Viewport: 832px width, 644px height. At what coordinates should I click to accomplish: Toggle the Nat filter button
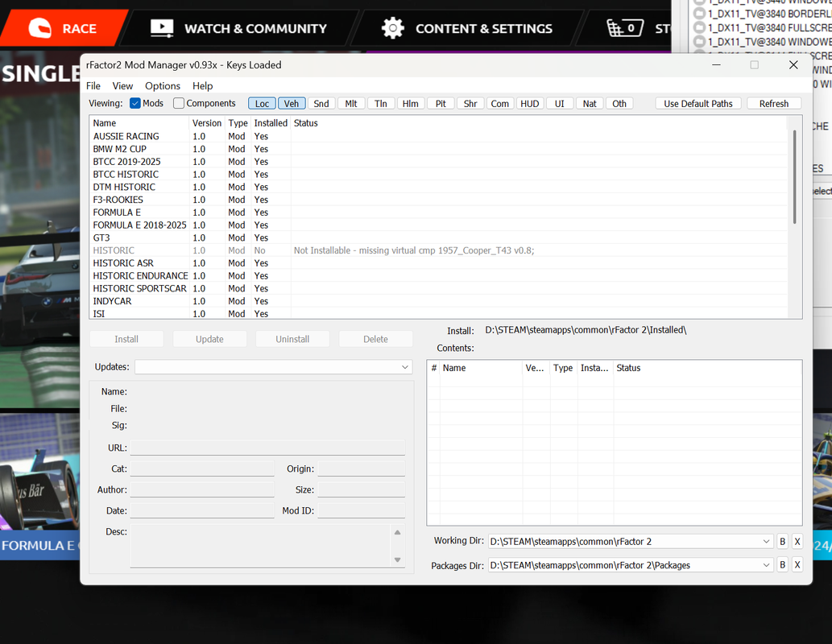click(x=590, y=104)
